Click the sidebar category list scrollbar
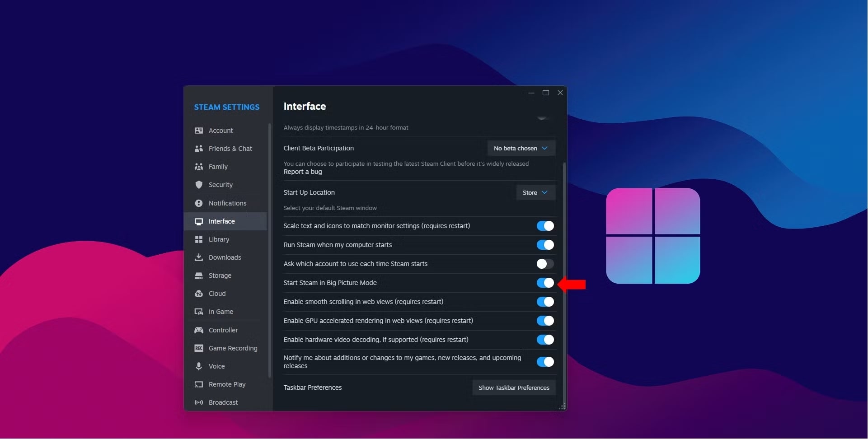This screenshot has width=868, height=439. pos(270,251)
